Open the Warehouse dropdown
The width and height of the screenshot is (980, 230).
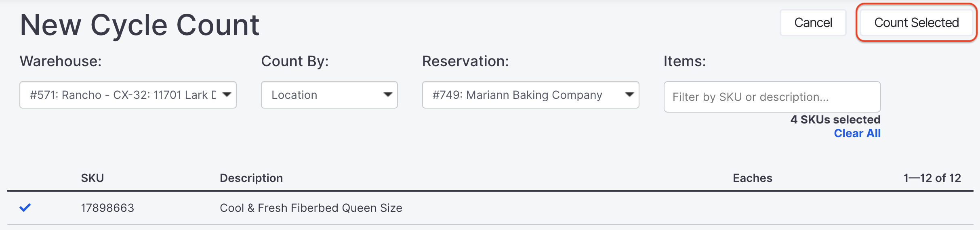(128, 95)
